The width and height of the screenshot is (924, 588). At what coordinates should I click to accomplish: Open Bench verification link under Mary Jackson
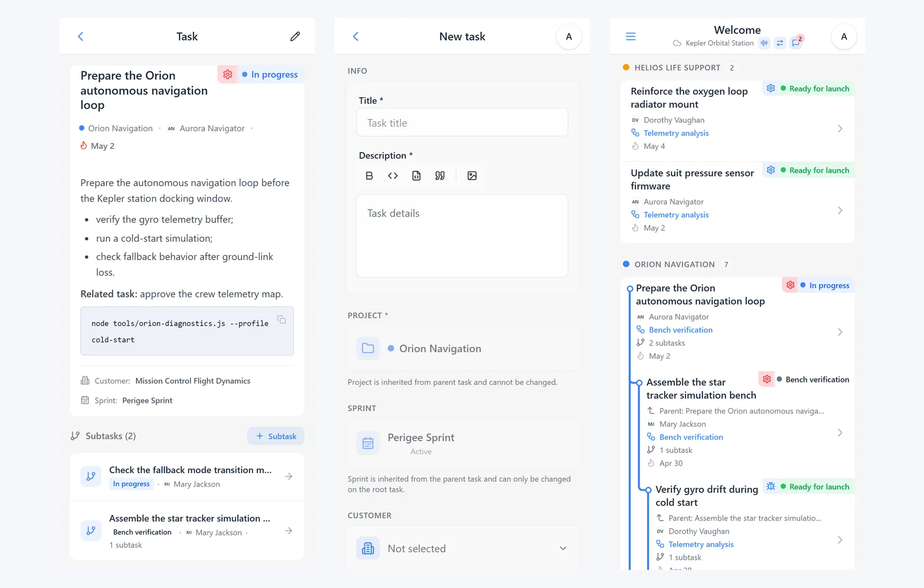pyautogui.click(x=691, y=437)
